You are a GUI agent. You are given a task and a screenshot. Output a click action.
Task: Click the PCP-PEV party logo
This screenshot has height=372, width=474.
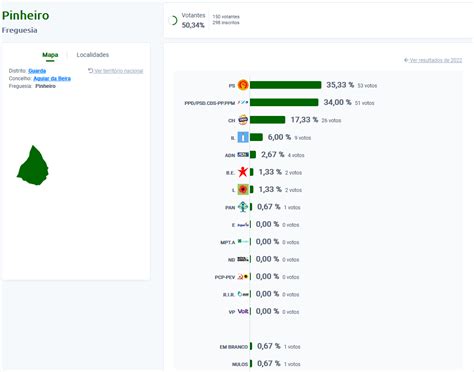point(243,276)
